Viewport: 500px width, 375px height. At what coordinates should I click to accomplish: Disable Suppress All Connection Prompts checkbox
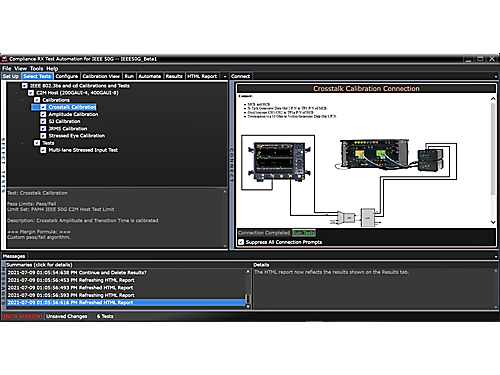(x=241, y=242)
